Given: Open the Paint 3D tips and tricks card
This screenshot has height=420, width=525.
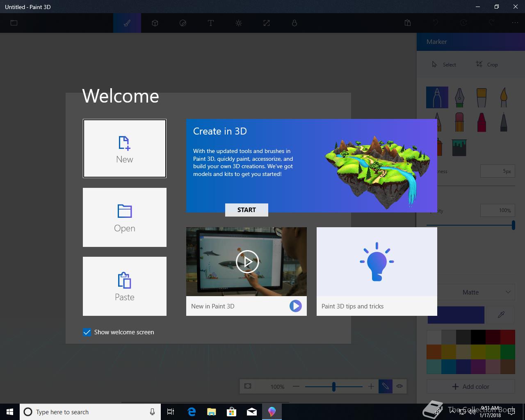Looking at the screenshot, I should [377, 272].
